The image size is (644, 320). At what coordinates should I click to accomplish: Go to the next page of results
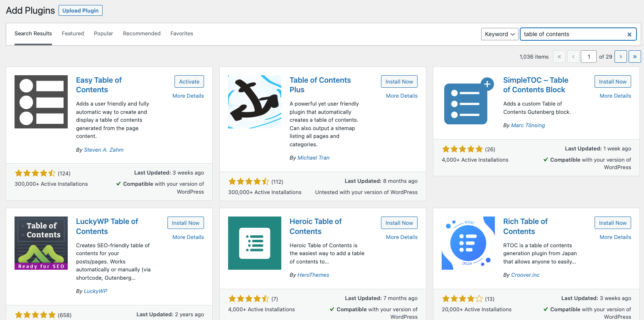click(620, 57)
